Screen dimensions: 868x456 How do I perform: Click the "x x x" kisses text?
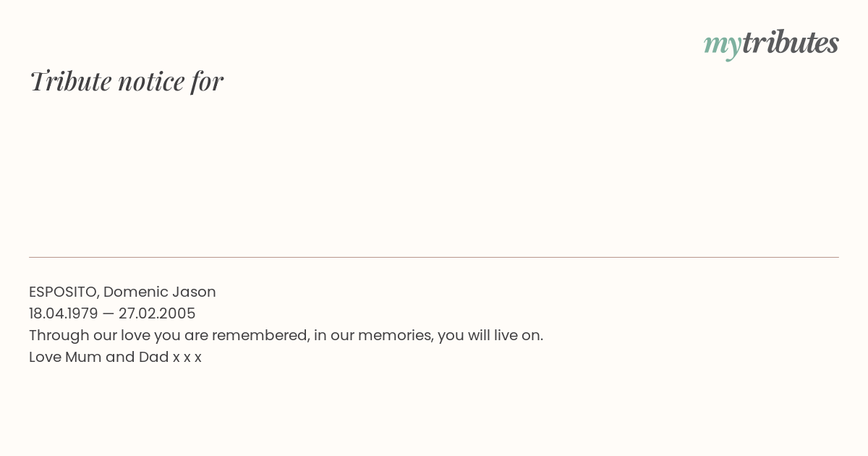pyautogui.click(x=187, y=358)
